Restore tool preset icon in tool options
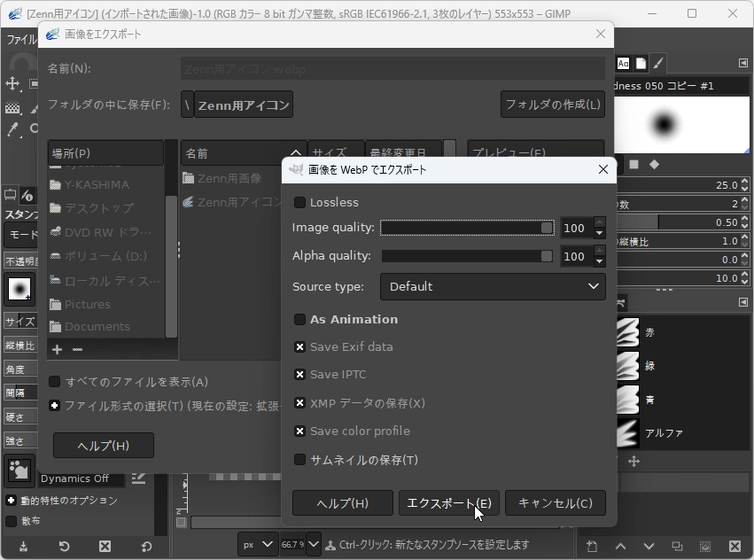This screenshot has width=754, height=560. point(64,546)
